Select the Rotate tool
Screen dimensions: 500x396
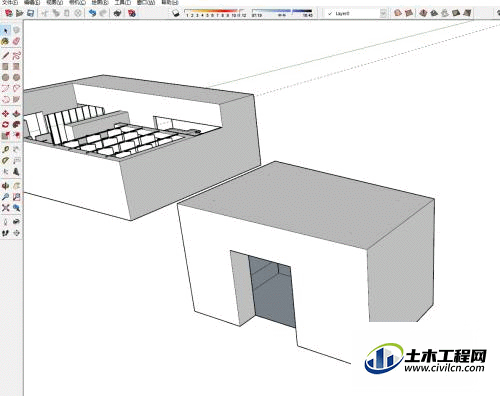click(x=5, y=124)
